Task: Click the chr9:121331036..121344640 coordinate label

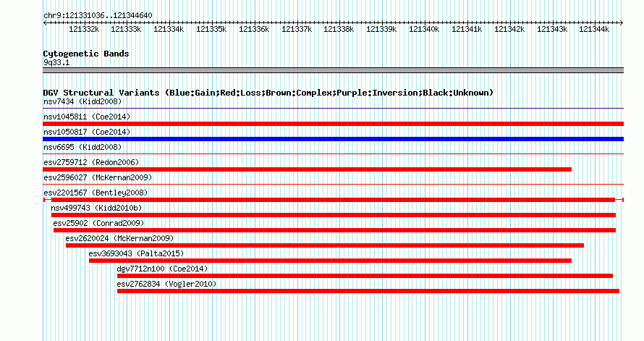Action: [98, 15]
